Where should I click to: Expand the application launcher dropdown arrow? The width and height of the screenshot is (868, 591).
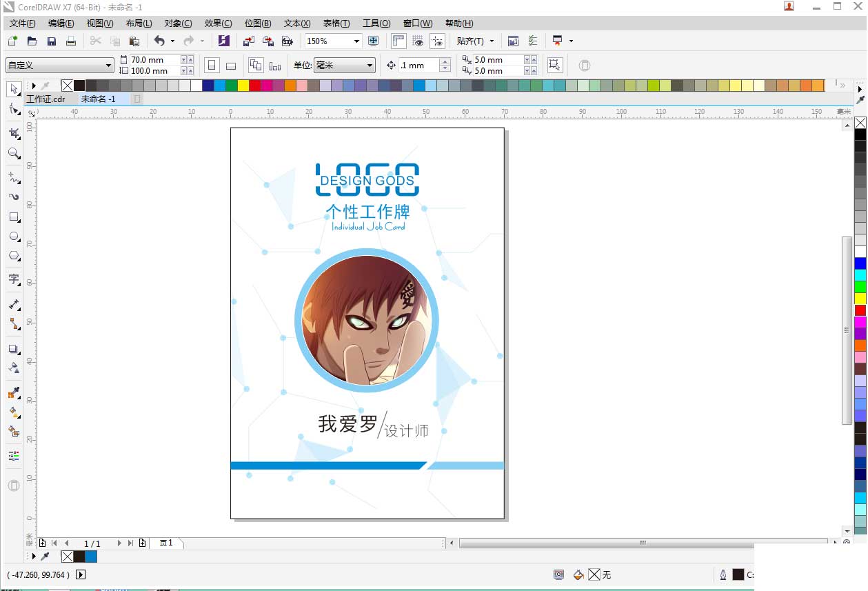[571, 41]
